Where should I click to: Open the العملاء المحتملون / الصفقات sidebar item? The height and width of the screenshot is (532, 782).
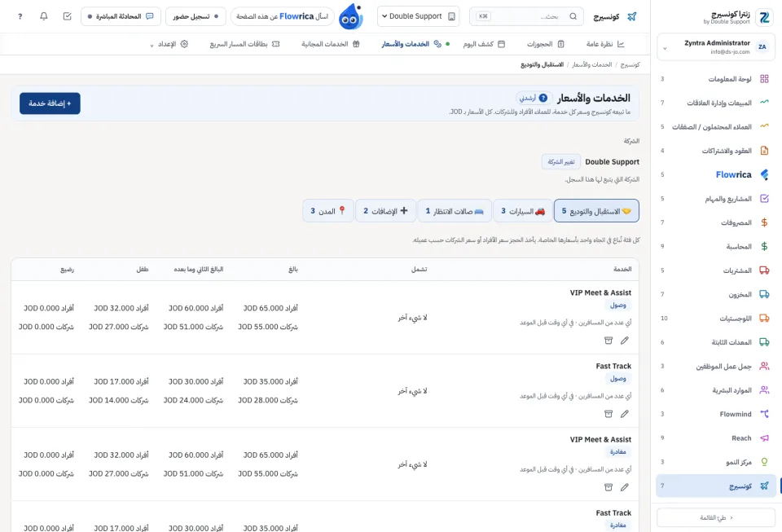tap(716, 126)
